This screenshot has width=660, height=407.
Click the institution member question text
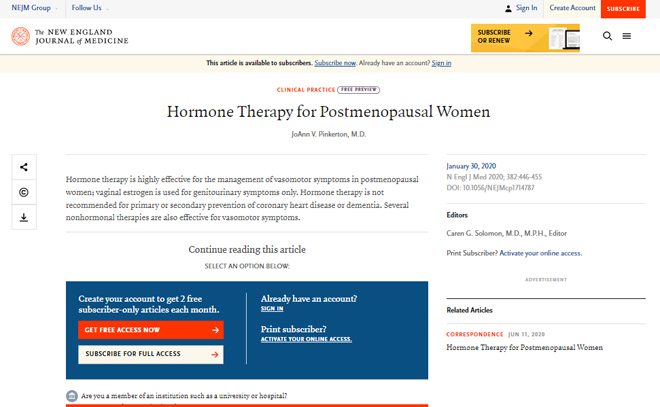pyautogui.click(x=184, y=396)
